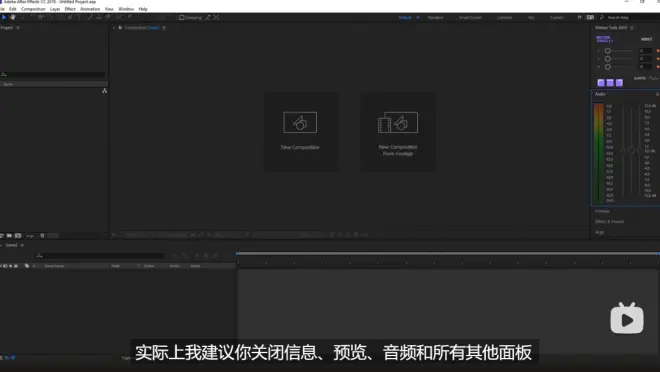The height and width of the screenshot is (372, 660).
Task: Expand the Align panel
Action: pos(599,232)
